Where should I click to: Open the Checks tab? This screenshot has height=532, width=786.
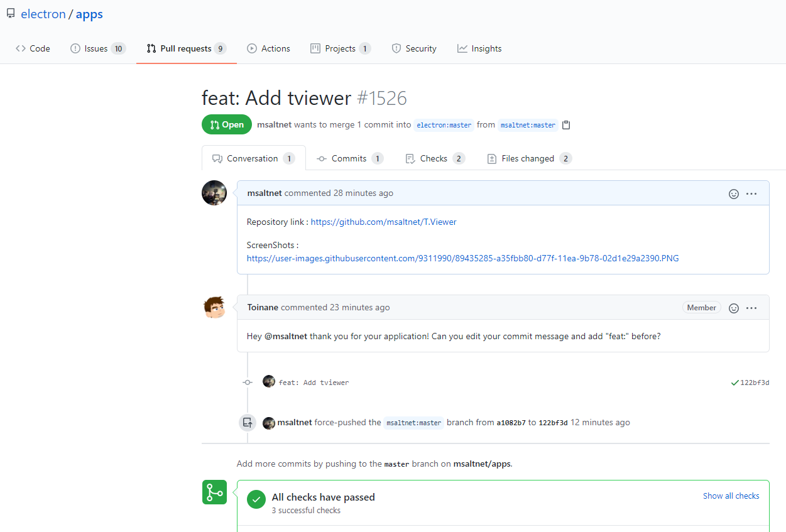435,158
